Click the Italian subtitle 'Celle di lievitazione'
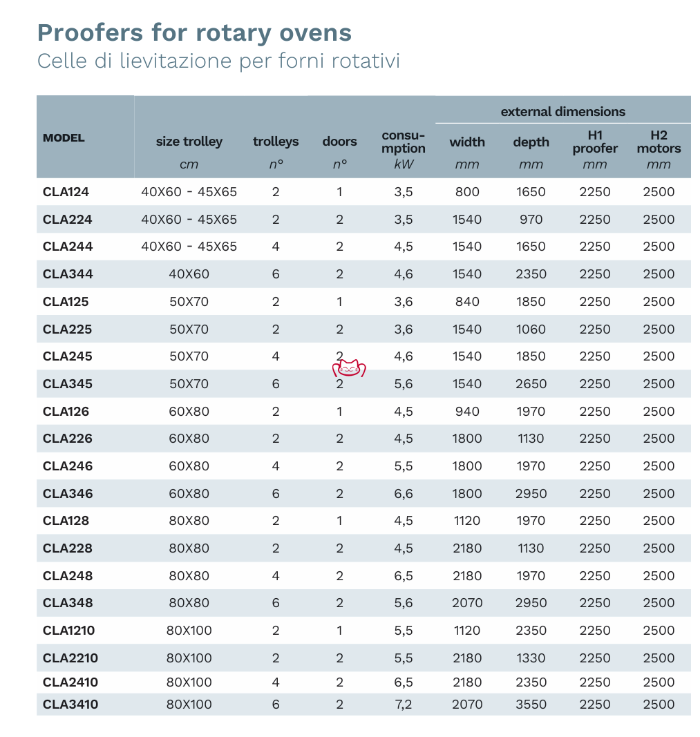The image size is (700, 737). click(x=218, y=61)
